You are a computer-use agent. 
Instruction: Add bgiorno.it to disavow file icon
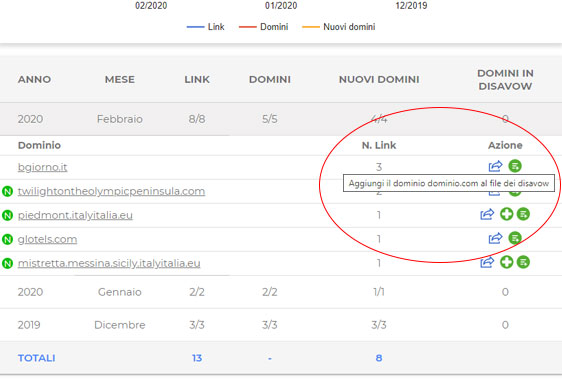[x=515, y=166]
